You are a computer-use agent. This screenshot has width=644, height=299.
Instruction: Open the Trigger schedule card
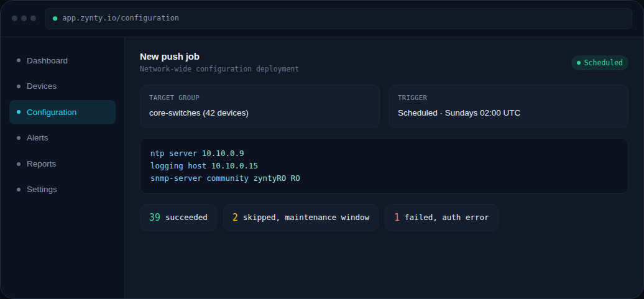point(508,106)
